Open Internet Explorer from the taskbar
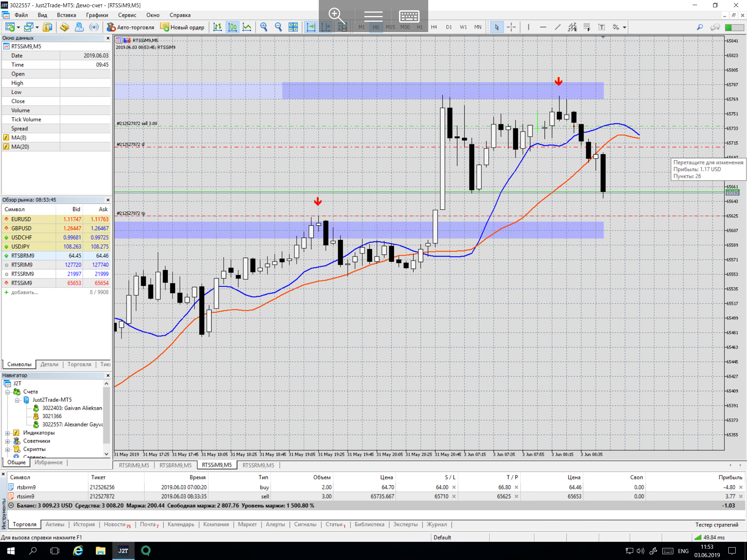The height and width of the screenshot is (560, 747). tap(78, 551)
